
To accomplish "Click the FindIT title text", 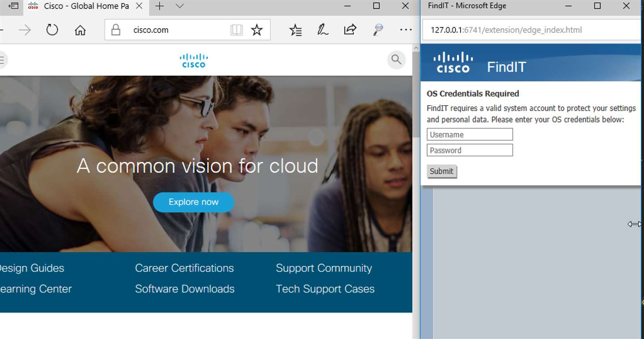I will [506, 67].
